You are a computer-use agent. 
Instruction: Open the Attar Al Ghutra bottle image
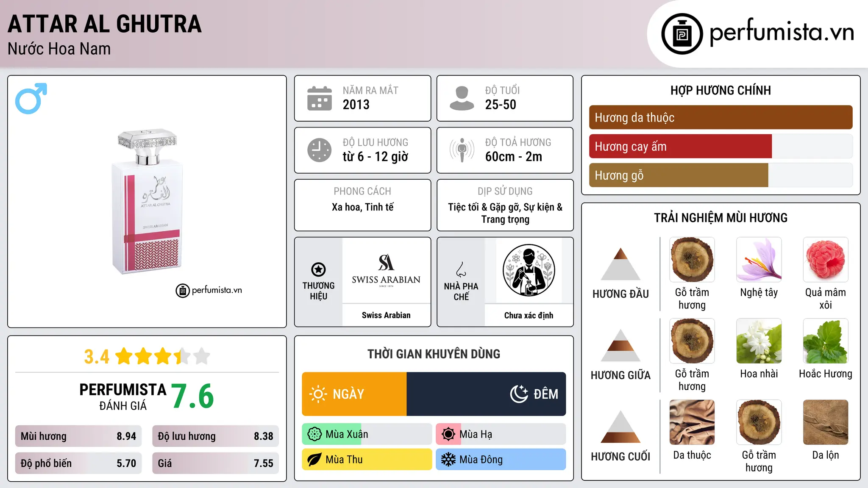pos(147,201)
